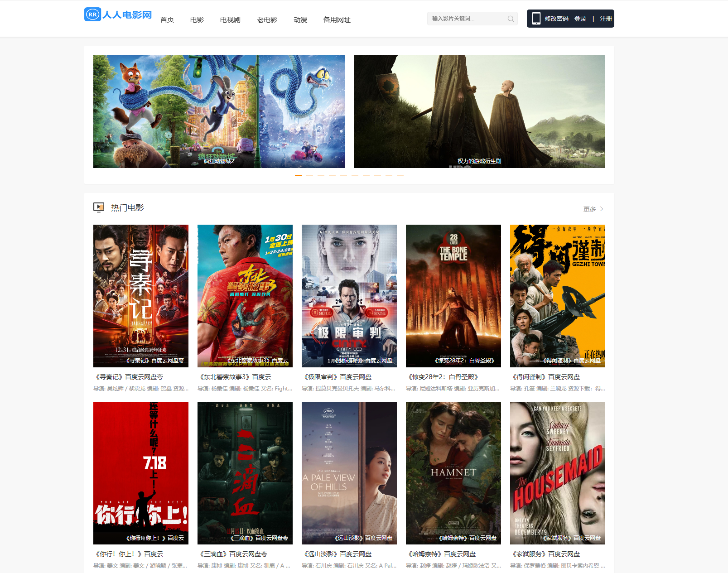Open the 寻秦记 movie poster

(141, 296)
